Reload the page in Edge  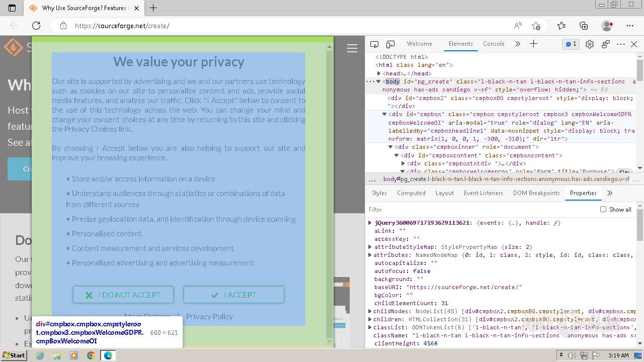click(x=36, y=26)
